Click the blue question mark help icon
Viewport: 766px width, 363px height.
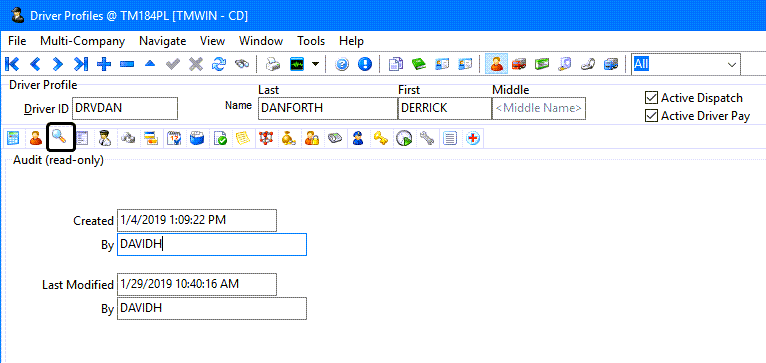coord(341,64)
